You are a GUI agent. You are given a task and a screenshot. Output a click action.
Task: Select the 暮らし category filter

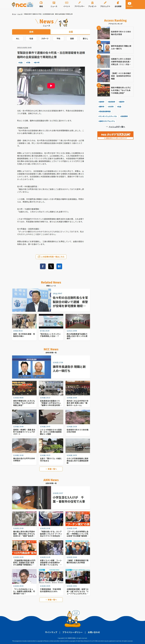(85, 38)
